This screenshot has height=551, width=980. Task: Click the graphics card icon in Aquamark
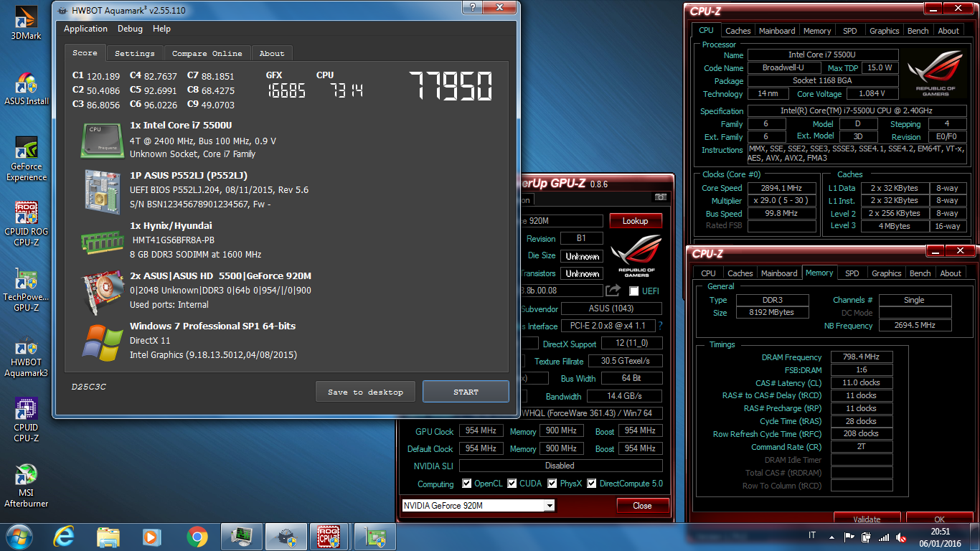pyautogui.click(x=102, y=291)
